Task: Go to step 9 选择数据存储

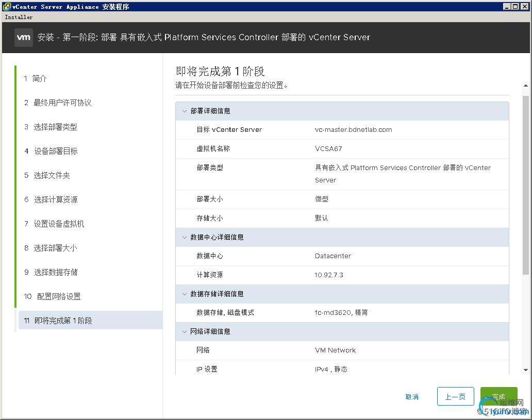Action: [51, 272]
